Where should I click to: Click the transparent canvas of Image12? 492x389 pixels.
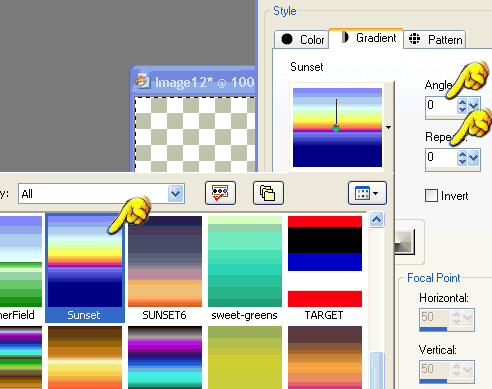coord(195,135)
